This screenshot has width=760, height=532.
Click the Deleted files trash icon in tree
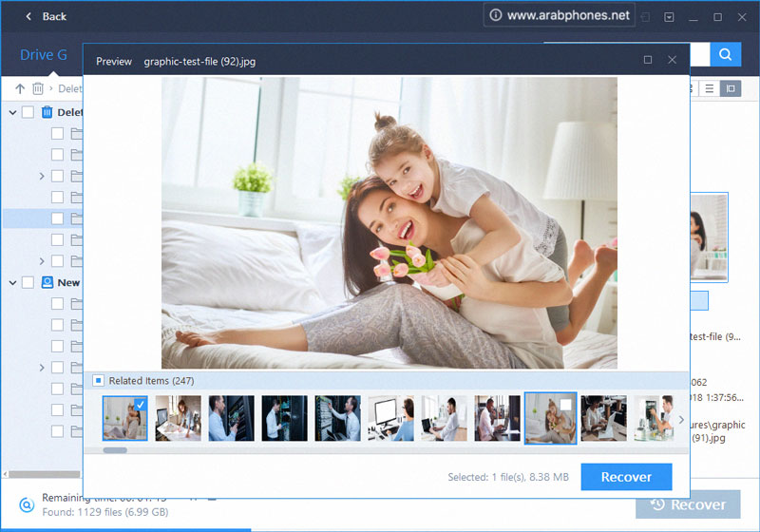click(x=47, y=112)
